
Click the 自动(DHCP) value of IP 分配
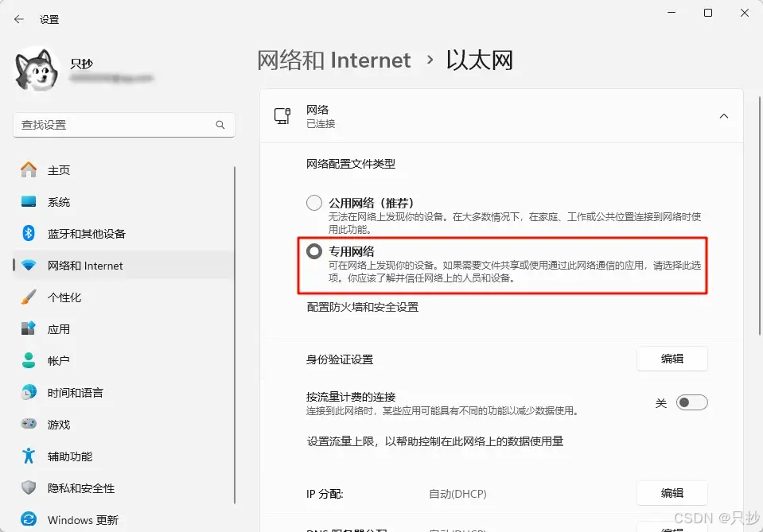(457, 494)
